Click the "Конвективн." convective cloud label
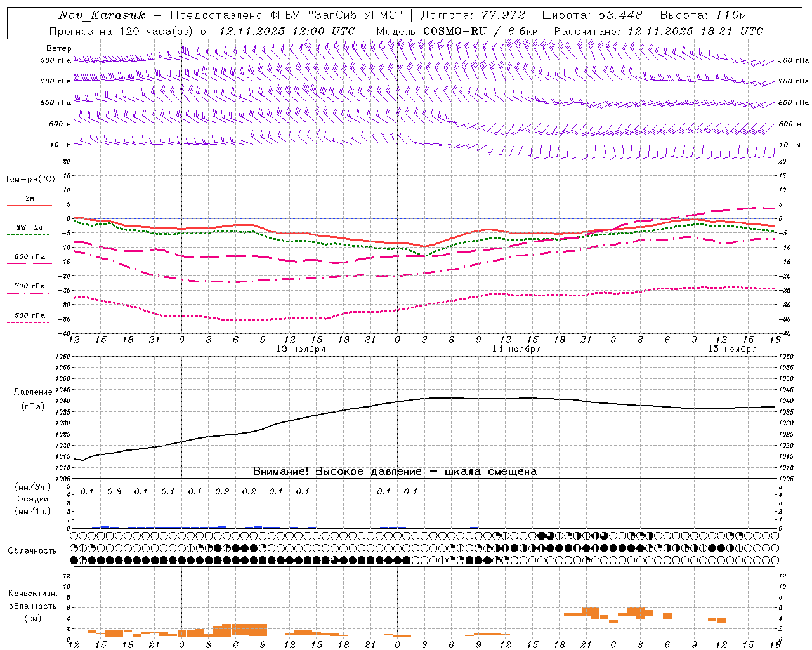 [33, 594]
